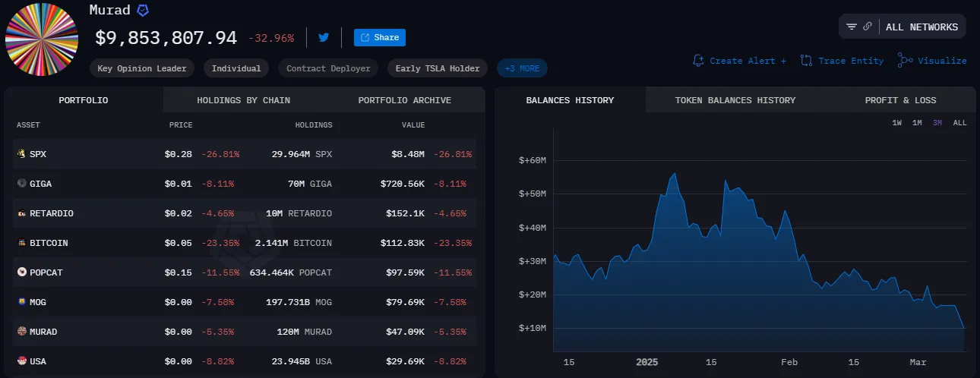Sort portfolio by VALUE column header
This screenshot has height=378, width=980.
[x=413, y=125]
